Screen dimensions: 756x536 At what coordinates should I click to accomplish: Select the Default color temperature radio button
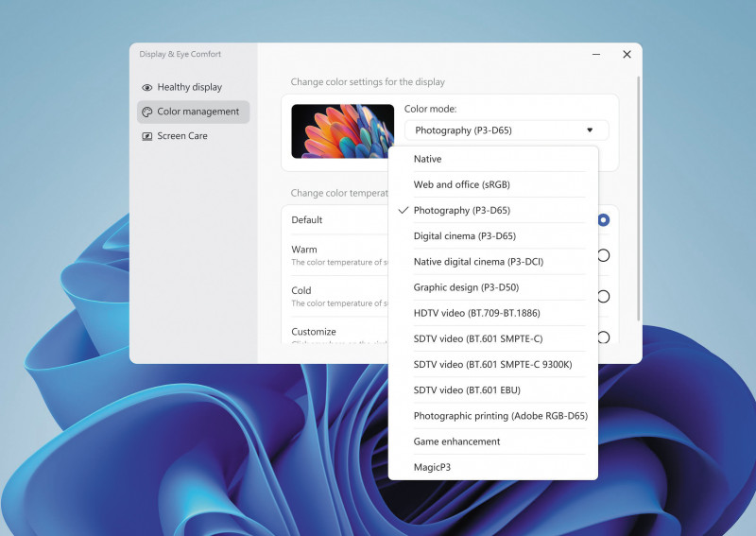[603, 220]
